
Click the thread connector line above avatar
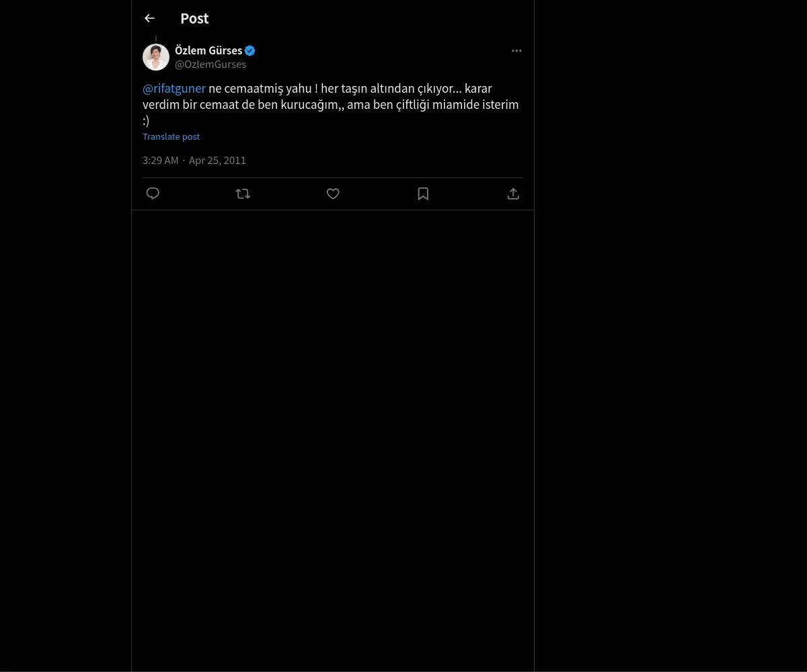click(x=156, y=39)
